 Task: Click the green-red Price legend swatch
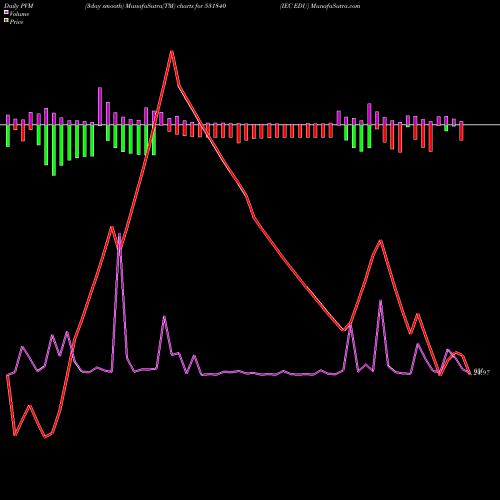[6, 21]
